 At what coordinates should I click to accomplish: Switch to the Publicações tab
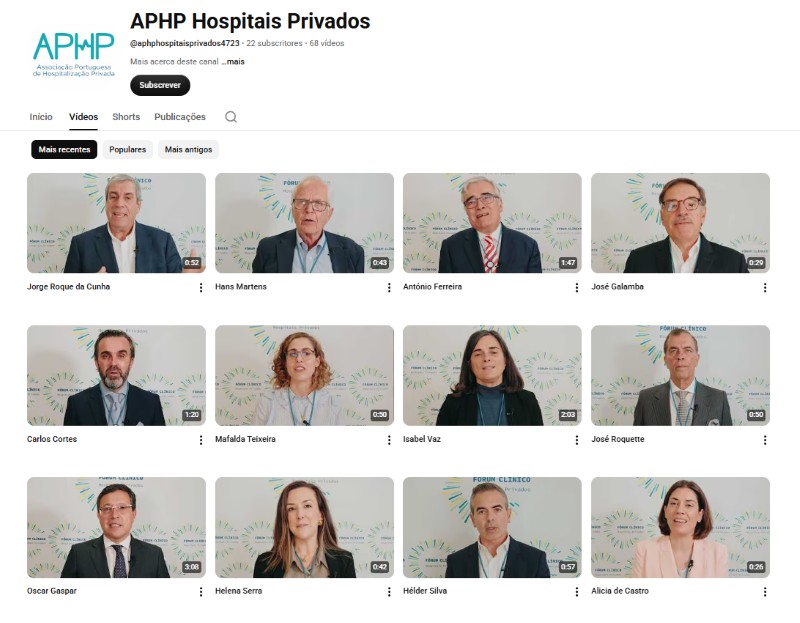pos(180,117)
